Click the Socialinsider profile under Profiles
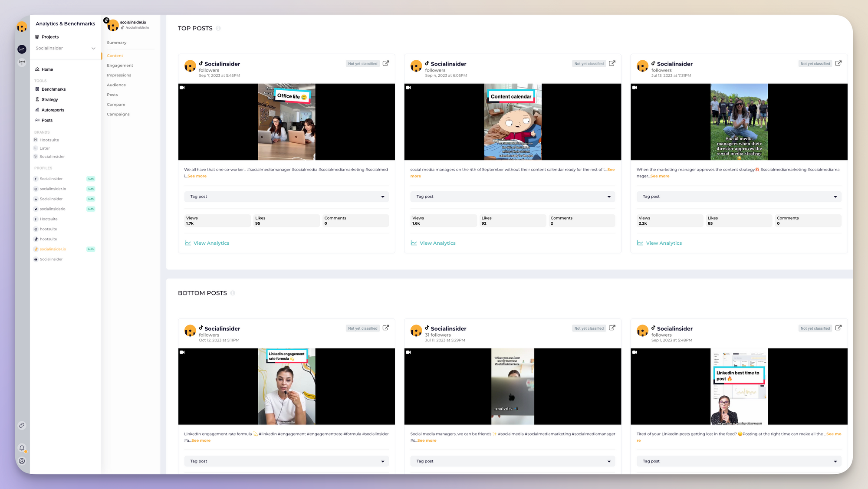Screen dimensions: 868x489 tap(51, 178)
